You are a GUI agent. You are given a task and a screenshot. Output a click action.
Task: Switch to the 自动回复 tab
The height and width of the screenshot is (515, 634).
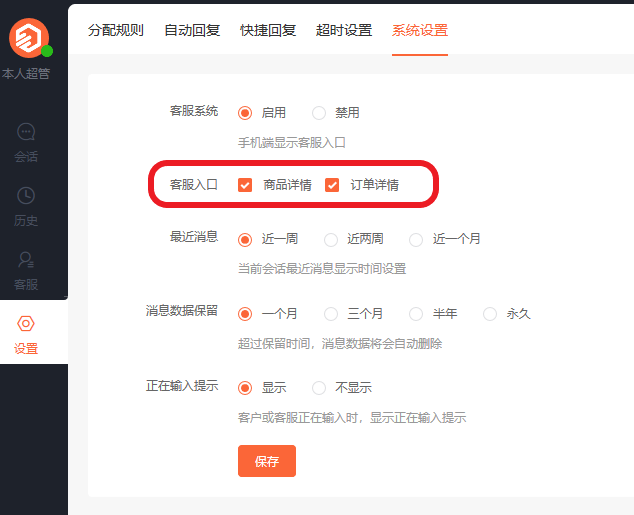(192, 30)
